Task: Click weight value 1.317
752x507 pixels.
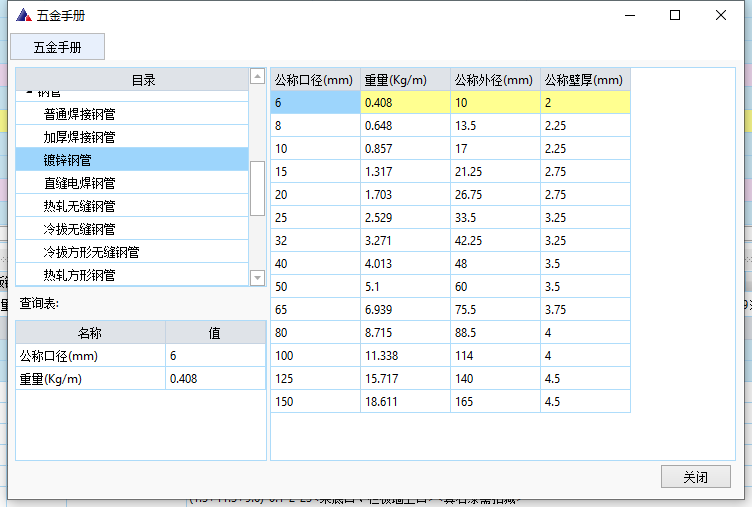Action: click(x=405, y=172)
